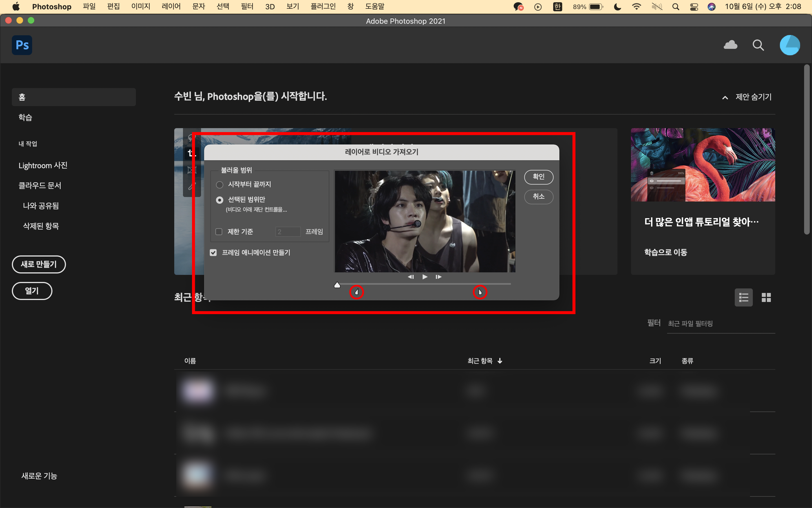Image resolution: width=812 pixels, height=508 pixels.
Task: Click the 최근 파일 필터링 filter field
Action: point(721,324)
